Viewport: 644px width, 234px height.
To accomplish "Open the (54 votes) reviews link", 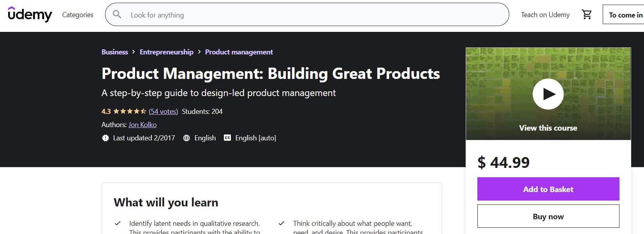I will [x=163, y=112].
